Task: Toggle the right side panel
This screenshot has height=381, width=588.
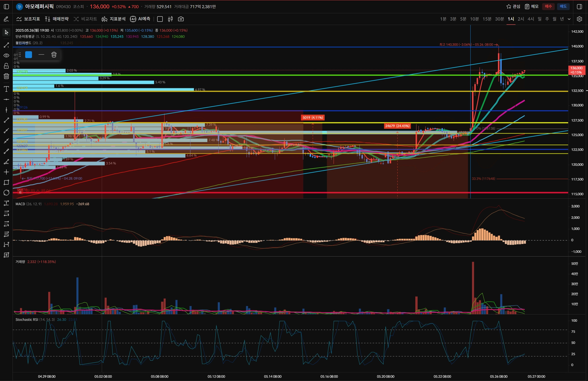Action: point(579,6)
